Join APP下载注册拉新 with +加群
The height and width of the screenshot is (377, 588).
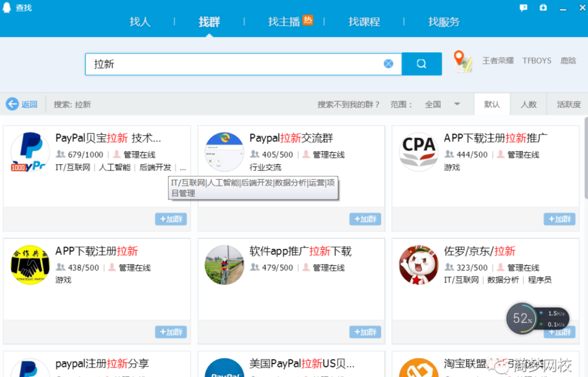[x=171, y=332]
